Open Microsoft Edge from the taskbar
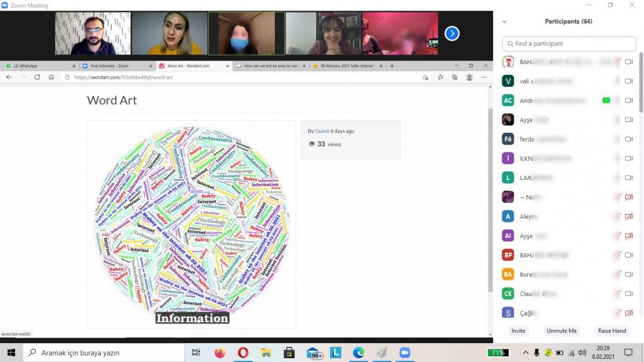Screen dimensions: 644x362 [x=358, y=353]
